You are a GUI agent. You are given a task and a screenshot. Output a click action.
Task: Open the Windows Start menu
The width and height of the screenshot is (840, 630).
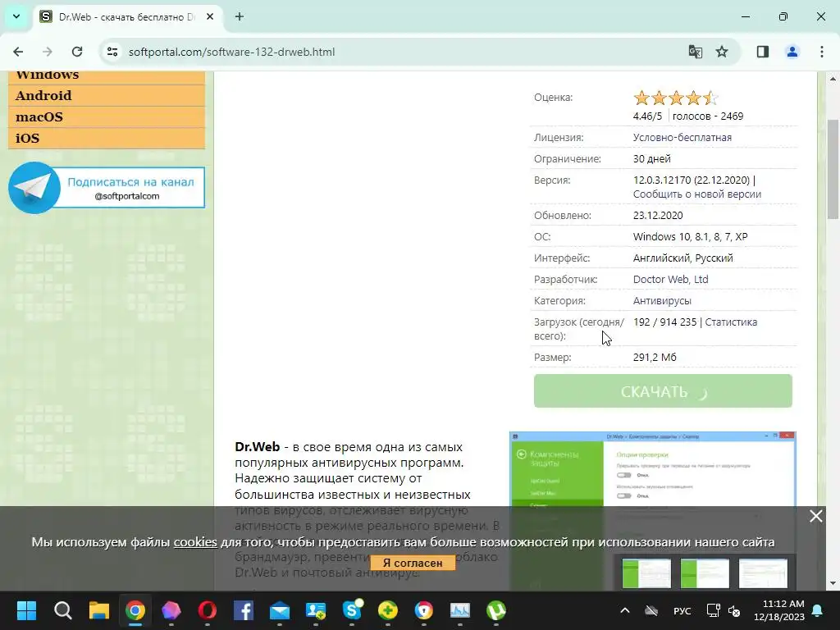pyautogui.click(x=26, y=610)
